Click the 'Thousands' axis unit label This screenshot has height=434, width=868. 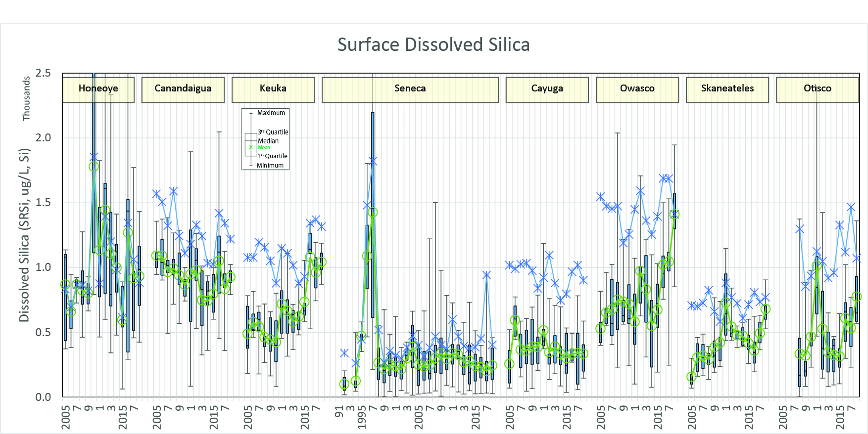point(26,98)
